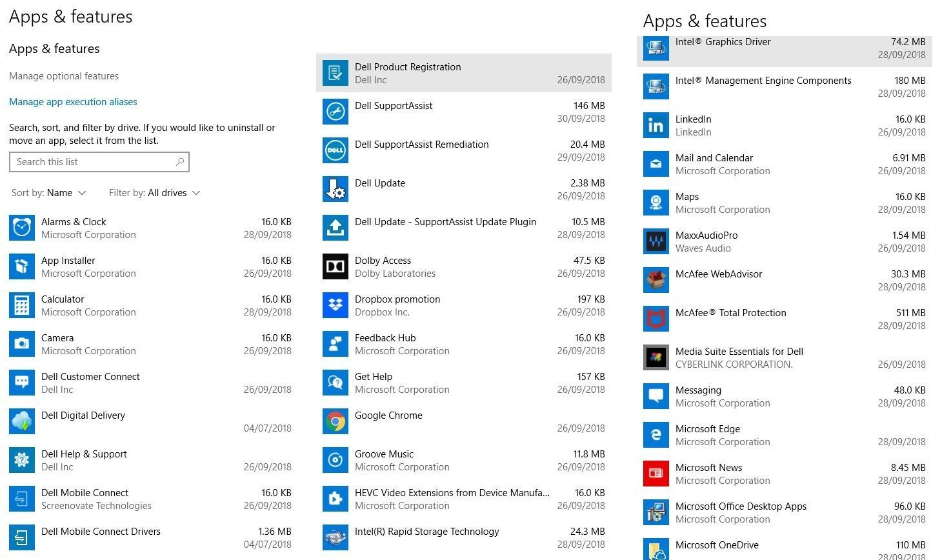Click the App Installer icon

[x=22, y=266]
